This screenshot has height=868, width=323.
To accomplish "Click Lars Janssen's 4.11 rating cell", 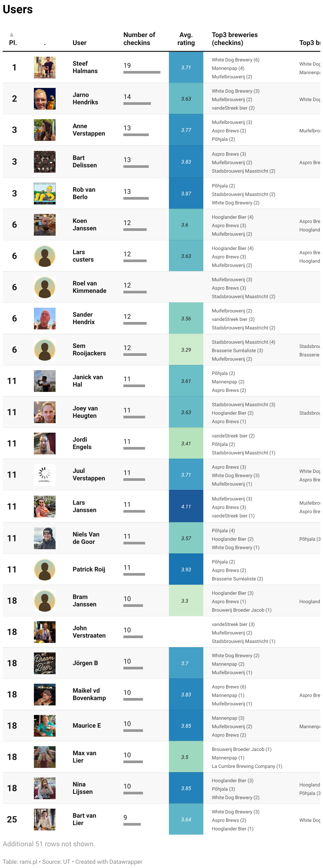I will tap(186, 507).
